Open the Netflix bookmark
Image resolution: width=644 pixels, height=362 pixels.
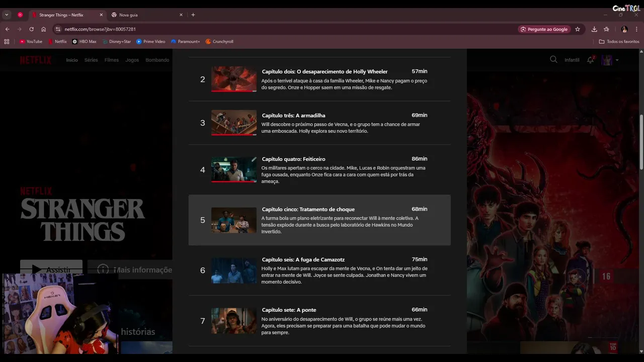click(57, 42)
